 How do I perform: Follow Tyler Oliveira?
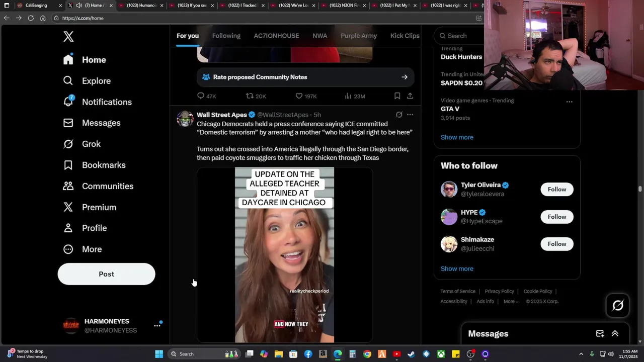(x=557, y=189)
